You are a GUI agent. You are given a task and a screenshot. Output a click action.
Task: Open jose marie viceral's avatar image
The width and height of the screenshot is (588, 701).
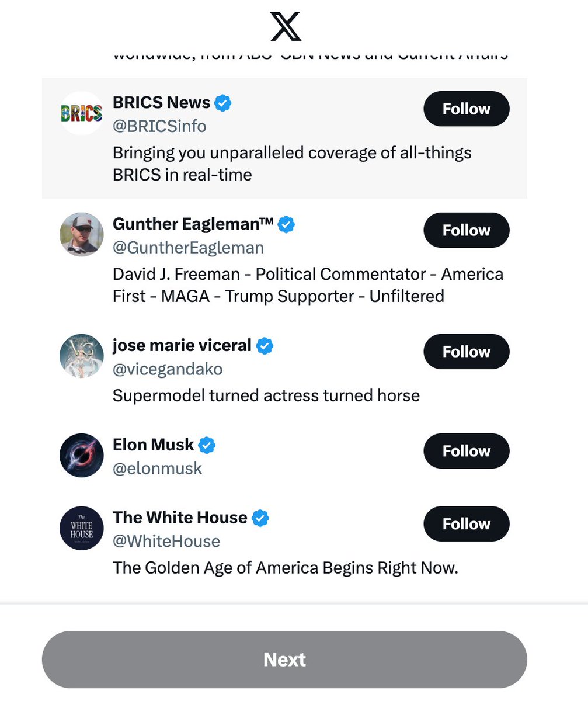pos(82,356)
